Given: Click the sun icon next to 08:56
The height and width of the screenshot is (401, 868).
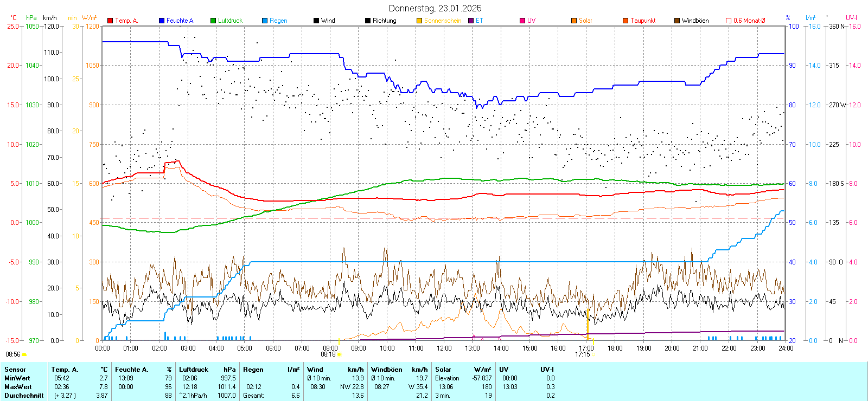Looking at the screenshot, I should 24,354.
